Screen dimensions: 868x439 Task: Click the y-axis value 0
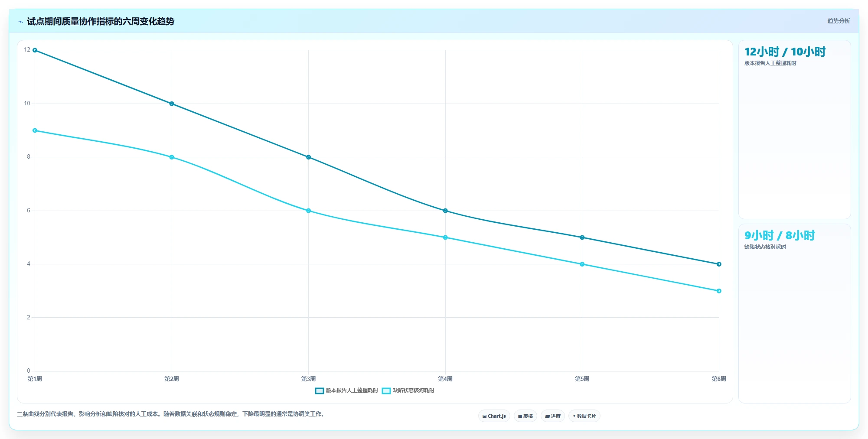[29, 371]
